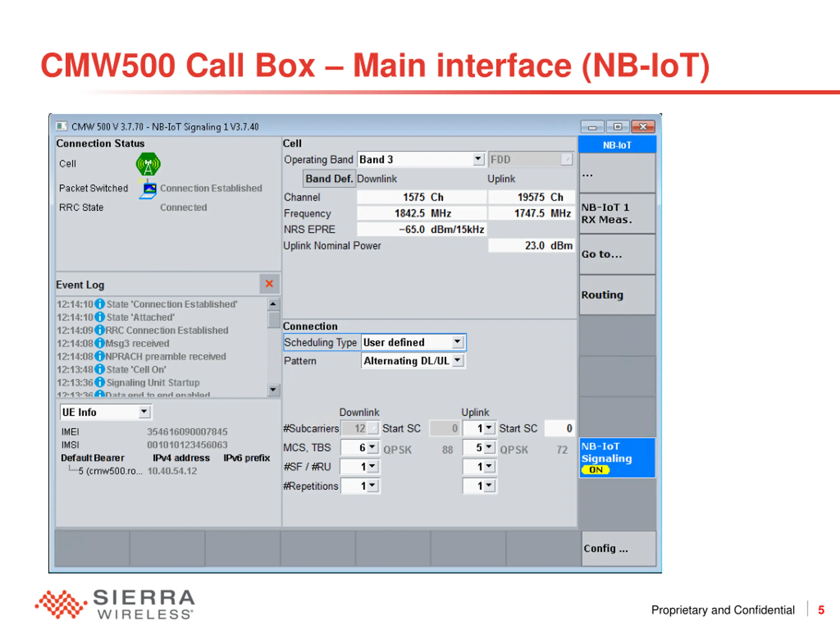Click IMSI value 001010123456063
This screenshot has height=630, width=840.
coord(187,444)
